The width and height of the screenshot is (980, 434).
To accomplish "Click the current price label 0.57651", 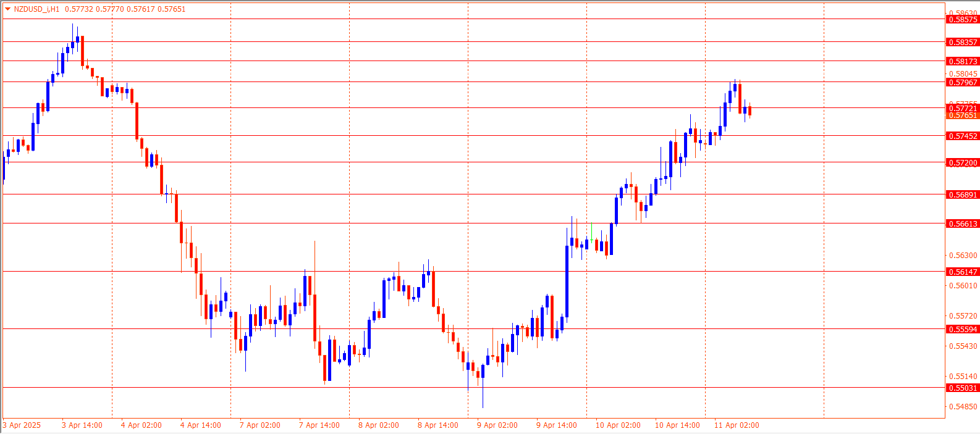I will pos(963,115).
